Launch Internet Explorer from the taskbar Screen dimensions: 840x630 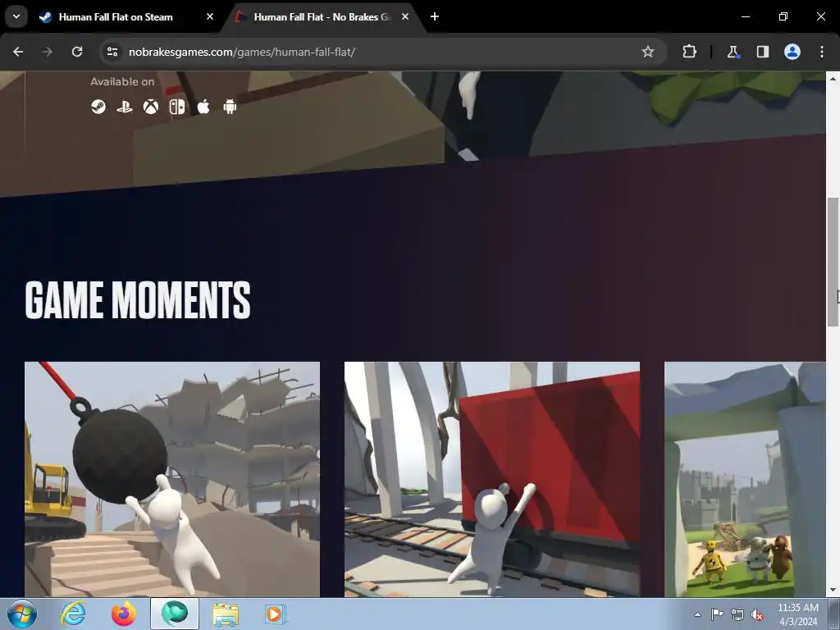pyautogui.click(x=73, y=614)
